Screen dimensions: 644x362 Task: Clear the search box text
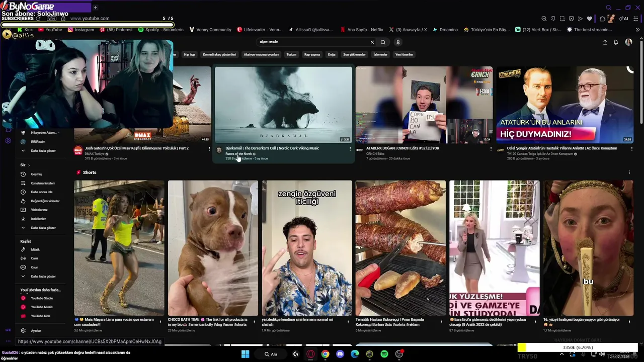pos(372,42)
